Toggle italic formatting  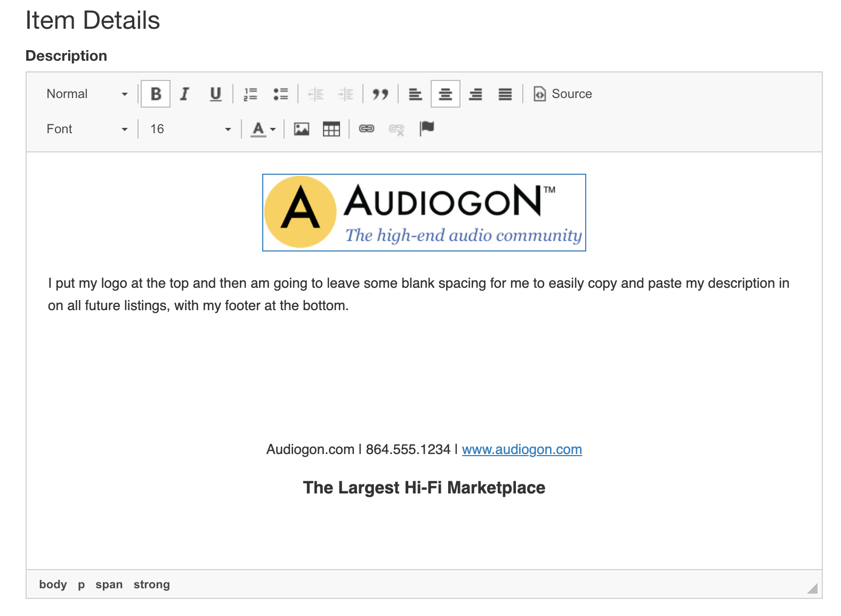[185, 94]
